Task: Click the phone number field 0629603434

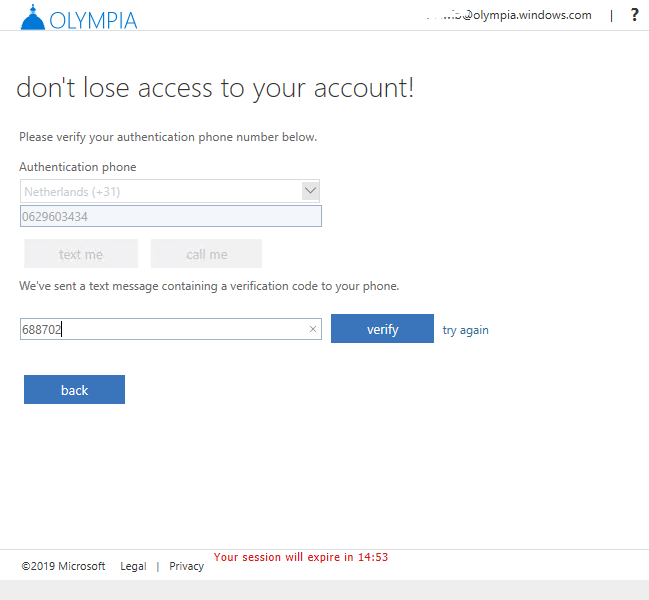Action: (x=170, y=216)
